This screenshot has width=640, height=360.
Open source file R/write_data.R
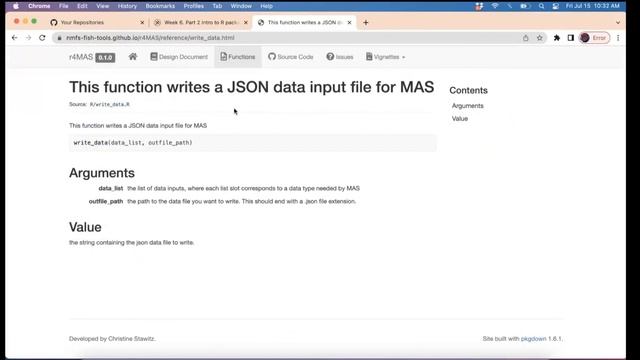coord(109,104)
